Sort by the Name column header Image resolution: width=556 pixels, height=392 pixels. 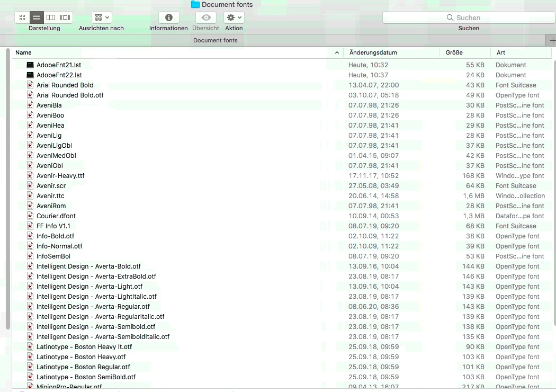click(x=23, y=52)
